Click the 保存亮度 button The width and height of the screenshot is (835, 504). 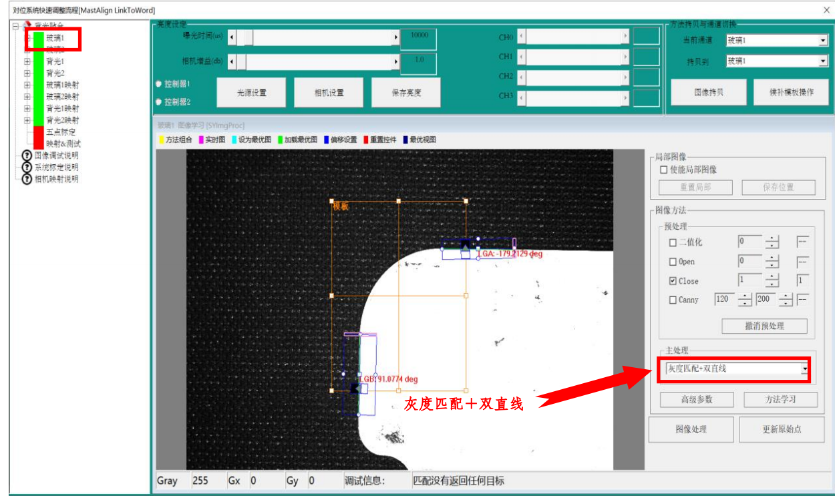coord(406,93)
